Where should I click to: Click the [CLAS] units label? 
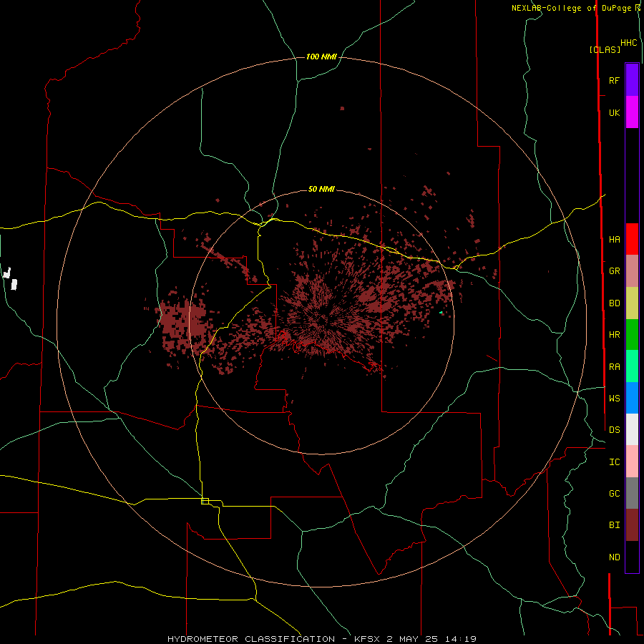pos(605,49)
